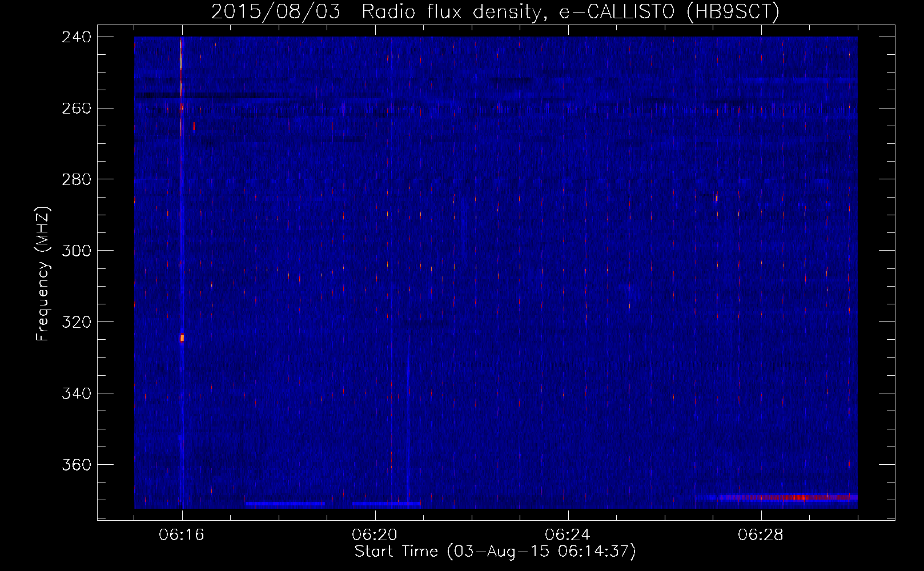Click the 06:16 time tick label
The height and width of the screenshot is (571, 924).
coord(182,535)
